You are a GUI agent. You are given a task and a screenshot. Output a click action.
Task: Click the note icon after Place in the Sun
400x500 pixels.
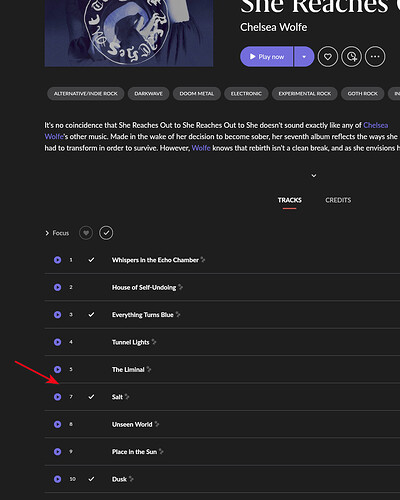pos(161,451)
